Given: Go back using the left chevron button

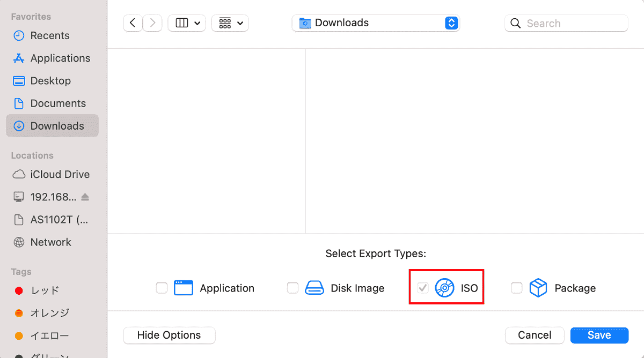Looking at the screenshot, I should point(133,23).
